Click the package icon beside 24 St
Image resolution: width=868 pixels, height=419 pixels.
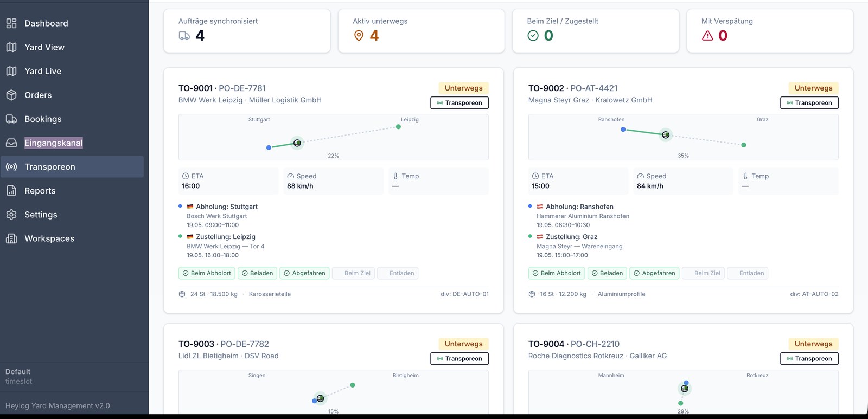(182, 294)
